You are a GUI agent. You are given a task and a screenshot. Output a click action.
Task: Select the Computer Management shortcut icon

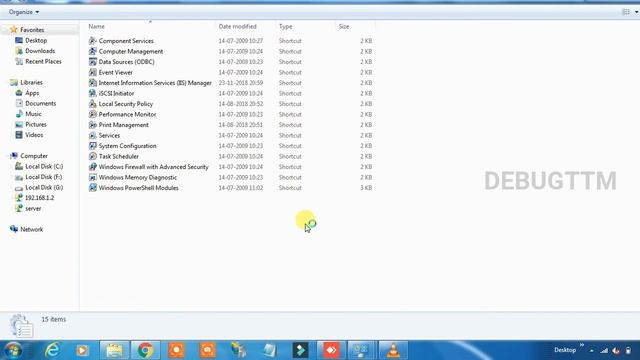[x=93, y=51]
